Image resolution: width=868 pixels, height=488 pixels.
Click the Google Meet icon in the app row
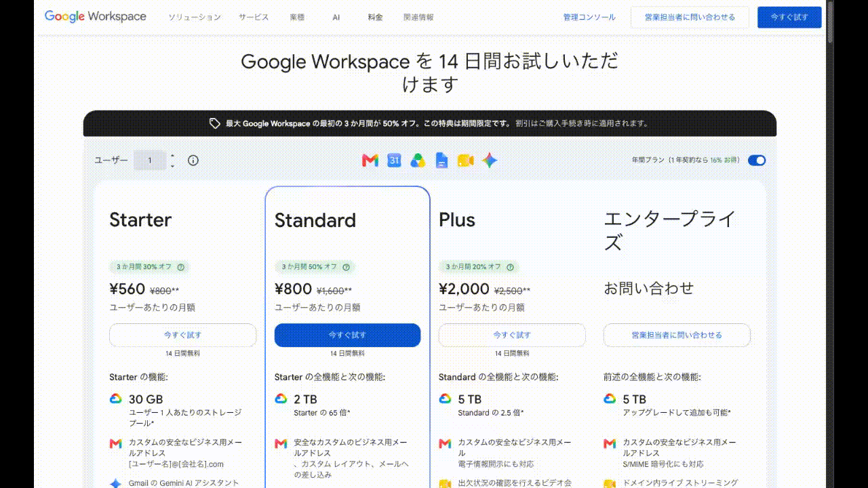click(x=465, y=161)
